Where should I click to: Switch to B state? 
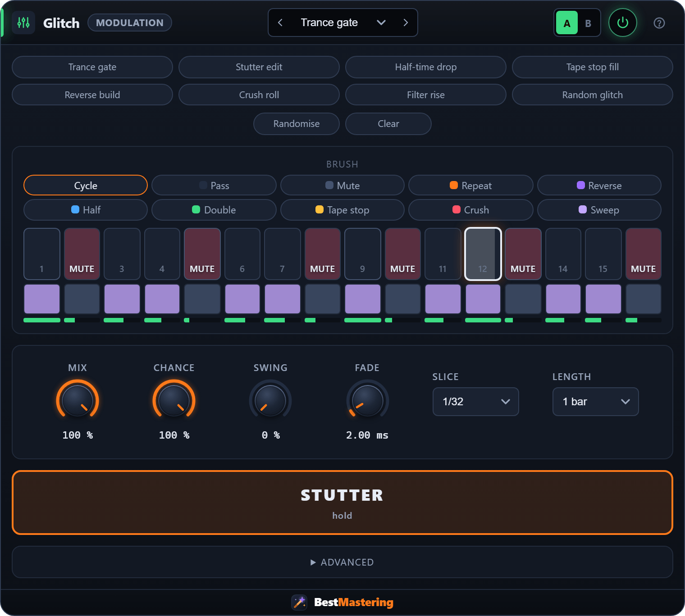click(588, 23)
